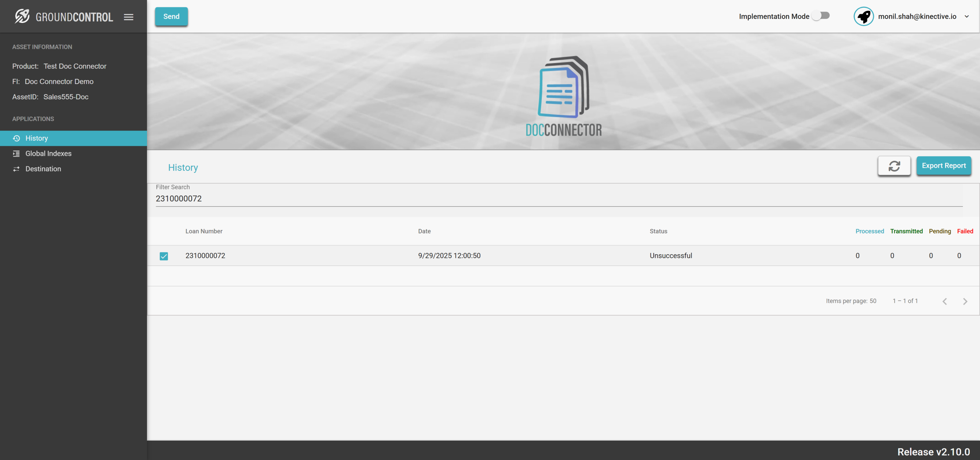Toggle Implementation Mode switch
This screenshot has width=980, height=460.
pos(821,16)
